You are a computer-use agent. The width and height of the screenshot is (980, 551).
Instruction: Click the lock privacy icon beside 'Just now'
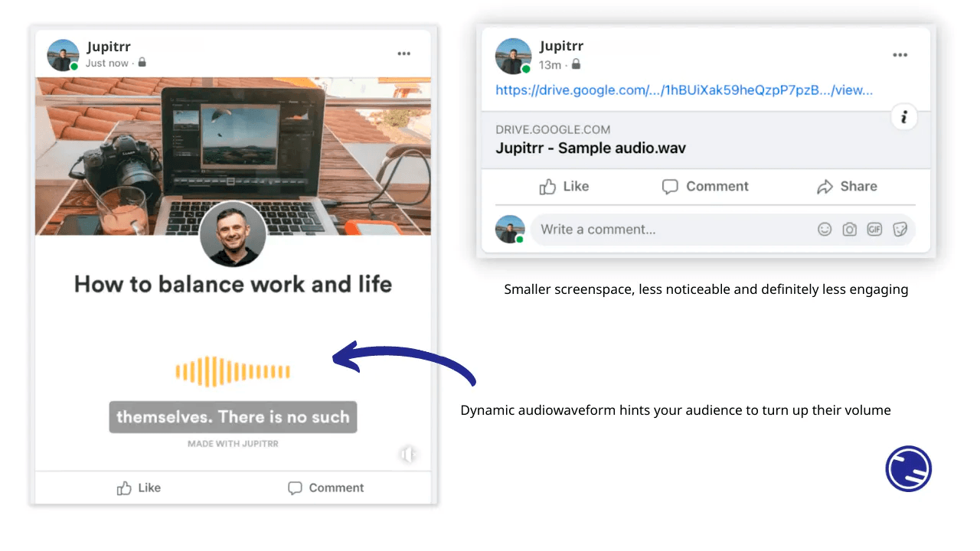tap(142, 63)
